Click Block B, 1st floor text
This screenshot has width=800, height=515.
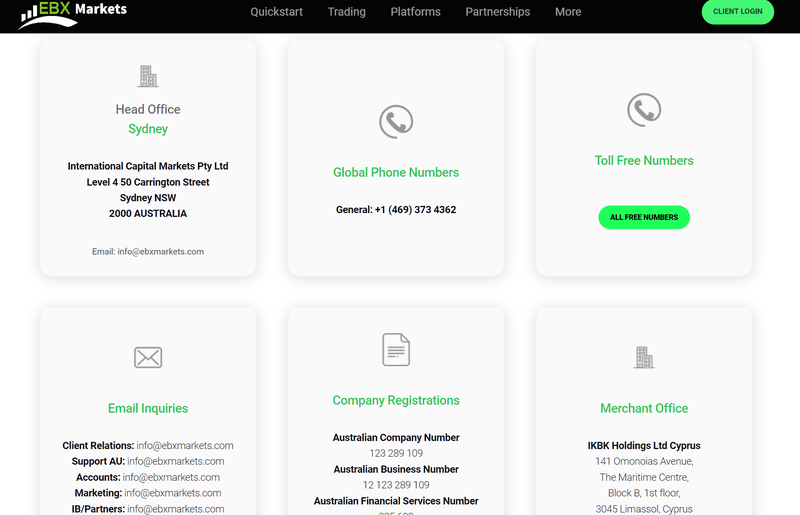coord(644,493)
